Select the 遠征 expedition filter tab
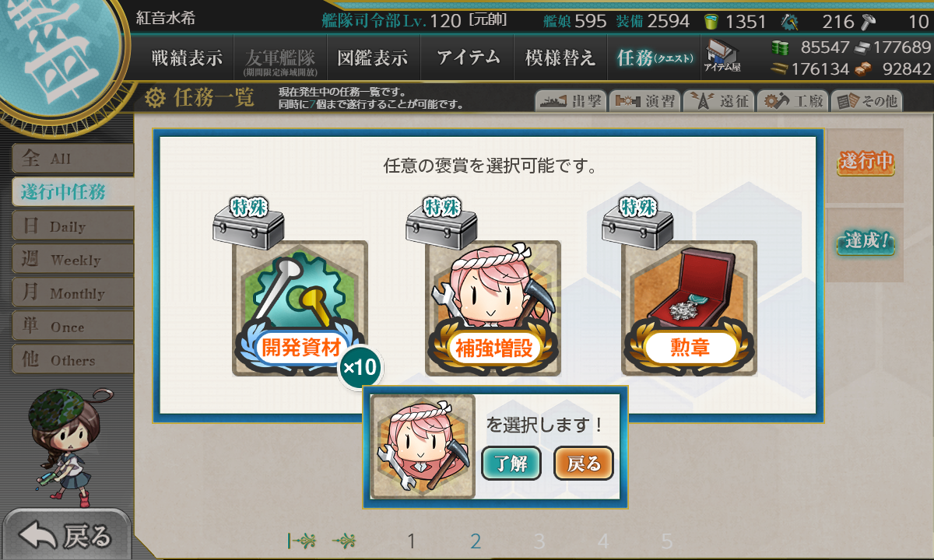 click(718, 101)
